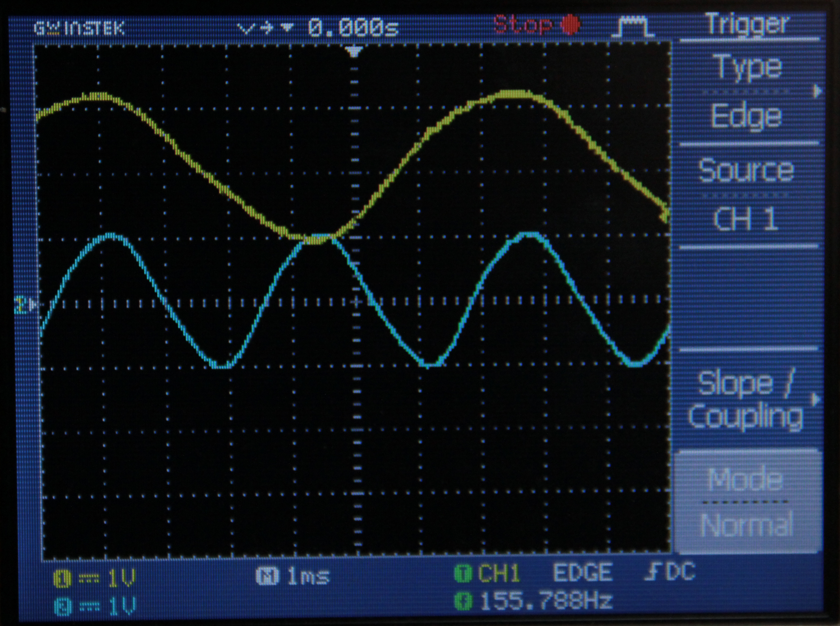Click the trigger position arrow above the grid
840x626 pixels.
(x=354, y=52)
